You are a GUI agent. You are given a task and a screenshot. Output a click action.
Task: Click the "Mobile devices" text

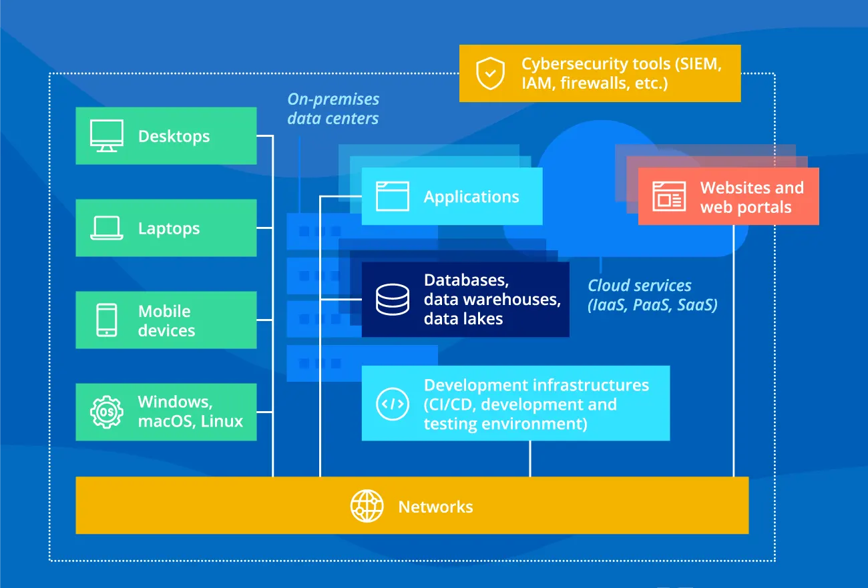pos(166,320)
